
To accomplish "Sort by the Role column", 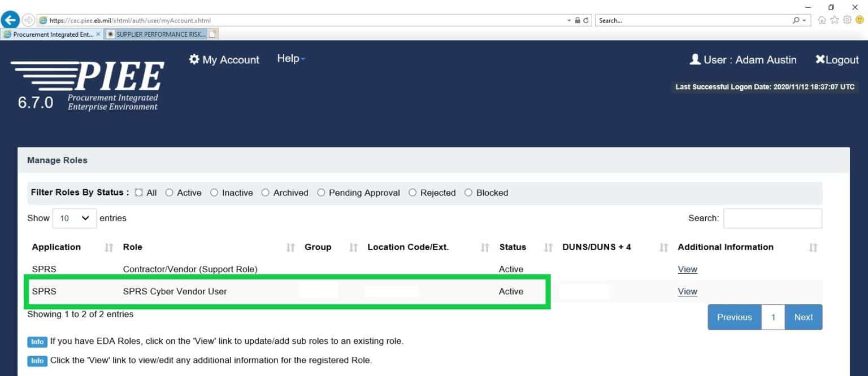I will pyautogui.click(x=291, y=247).
